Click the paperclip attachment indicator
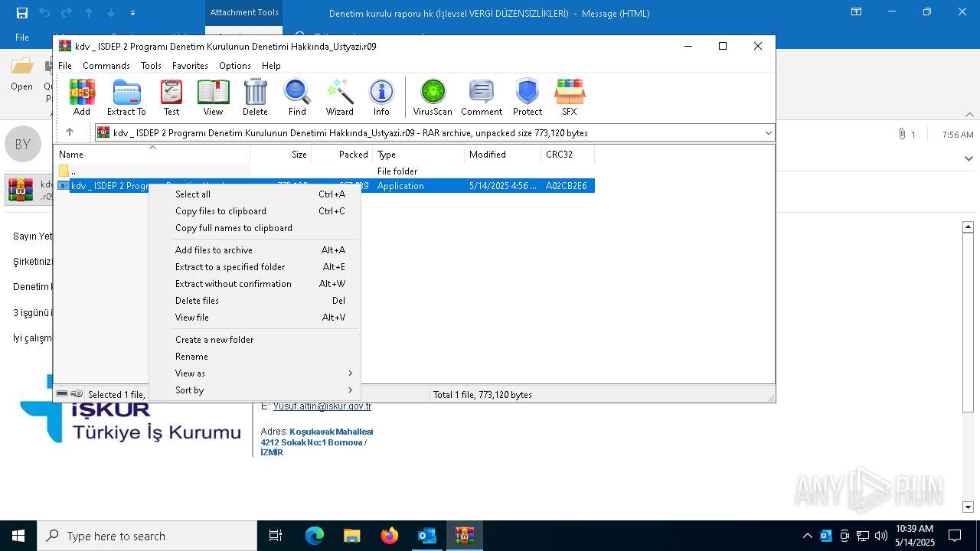Image resolution: width=980 pixels, height=551 pixels. (902, 134)
